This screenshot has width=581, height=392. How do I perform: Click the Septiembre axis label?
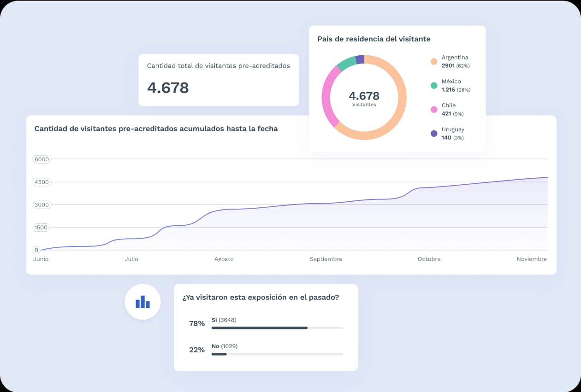tap(326, 259)
